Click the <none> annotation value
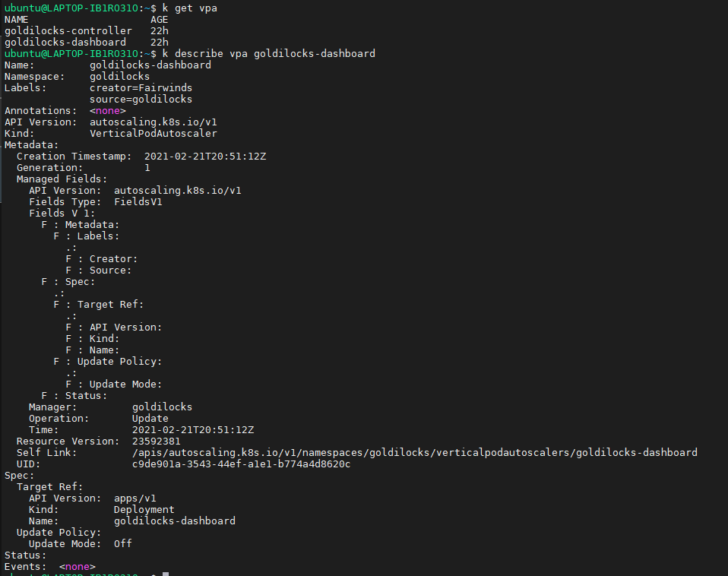The height and width of the screenshot is (576, 728). pos(106,110)
